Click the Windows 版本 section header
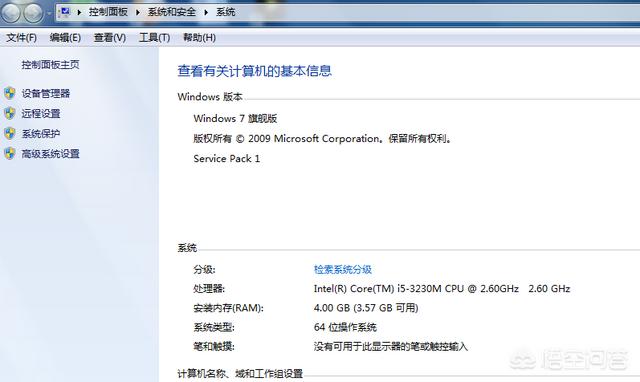The height and width of the screenshot is (382, 640). pyautogui.click(x=210, y=97)
